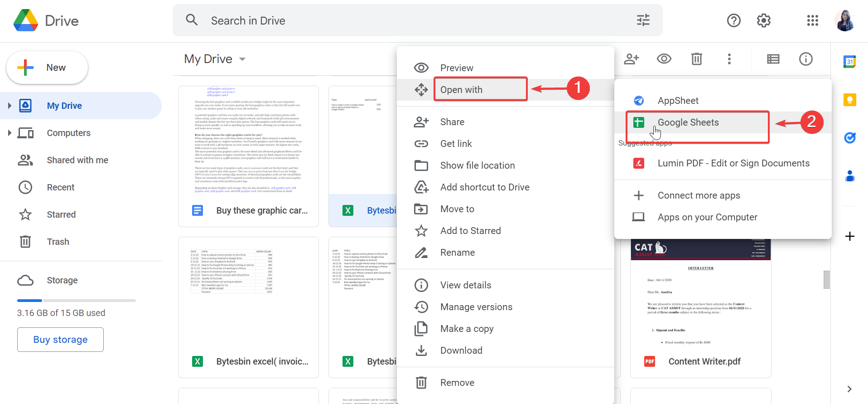Select Computers in sidebar
The height and width of the screenshot is (404, 868).
pyautogui.click(x=81, y=133)
